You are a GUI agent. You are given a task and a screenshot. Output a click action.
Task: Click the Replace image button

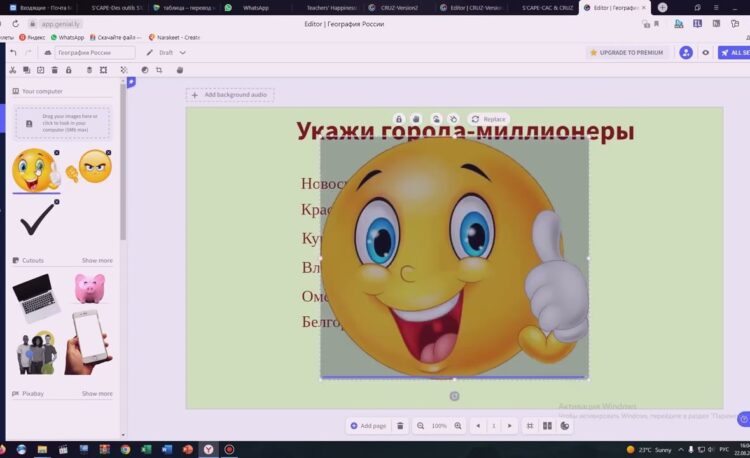coord(489,119)
